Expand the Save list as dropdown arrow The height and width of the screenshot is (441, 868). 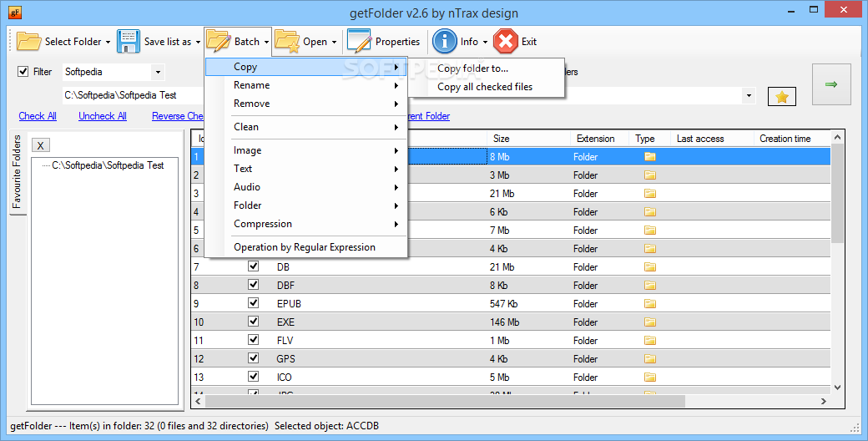[x=198, y=42]
